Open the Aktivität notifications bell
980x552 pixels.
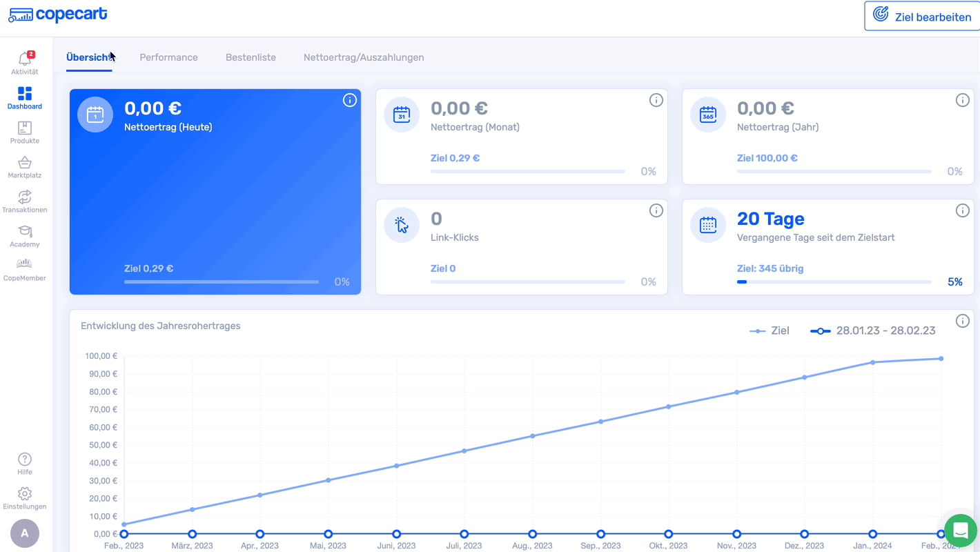(25, 60)
